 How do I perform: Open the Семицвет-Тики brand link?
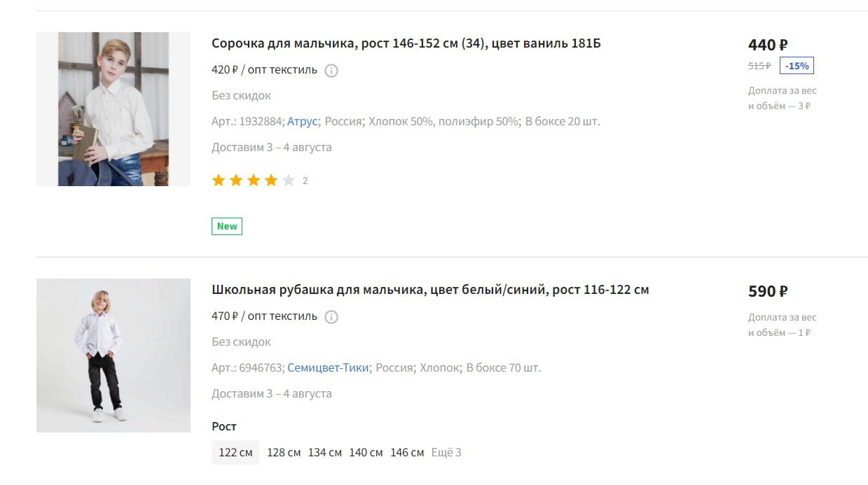pyautogui.click(x=328, y=367)
